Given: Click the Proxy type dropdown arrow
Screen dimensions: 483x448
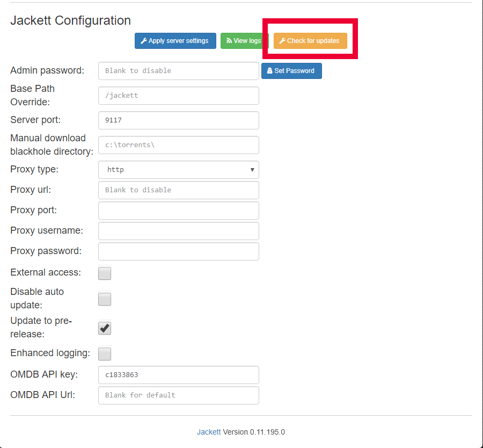Looking at the screenshot, I should pyautogui.click(x=252, y=169).
